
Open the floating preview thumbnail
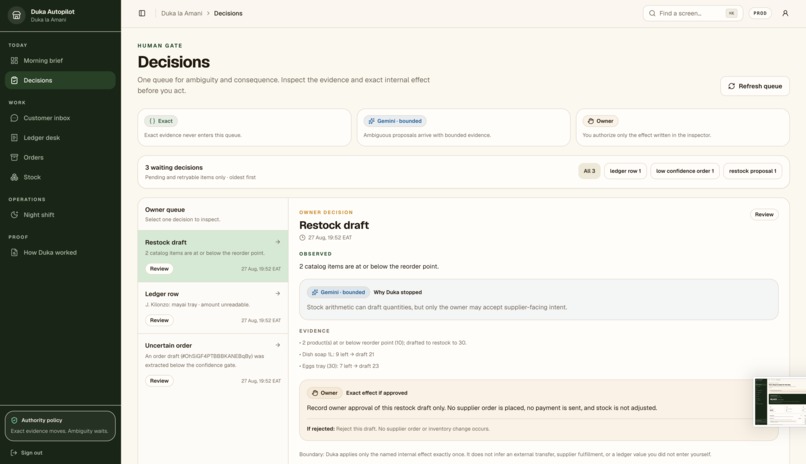point(780,401)
